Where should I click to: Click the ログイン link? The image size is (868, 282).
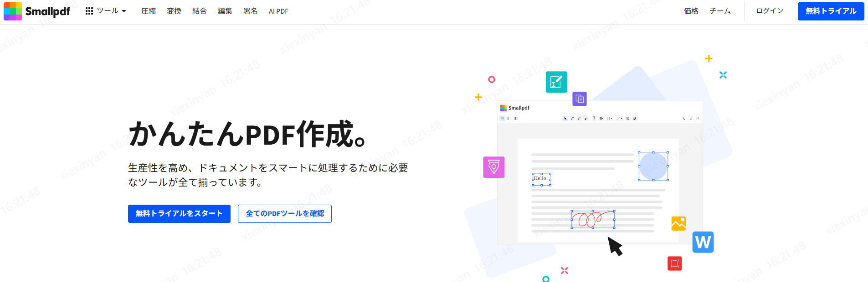[x=770, y=11]
